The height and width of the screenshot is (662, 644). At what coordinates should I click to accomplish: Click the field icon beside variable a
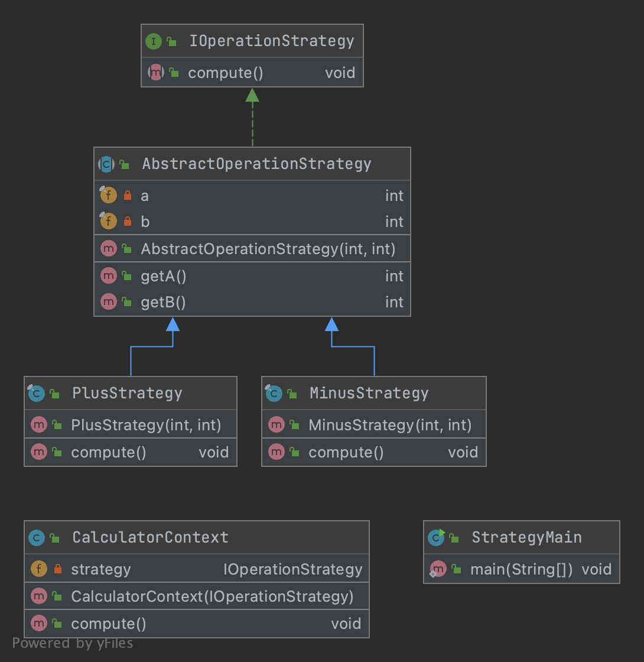click(108, 195)
